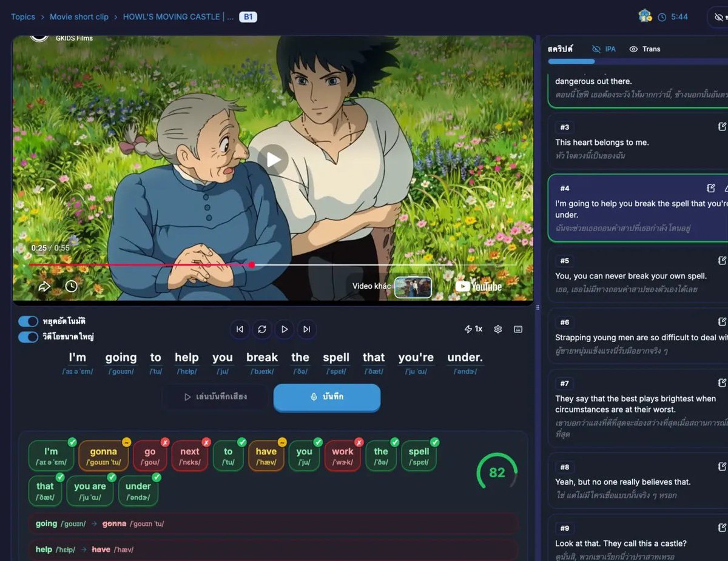Click the red 'next' result chip

190,456
